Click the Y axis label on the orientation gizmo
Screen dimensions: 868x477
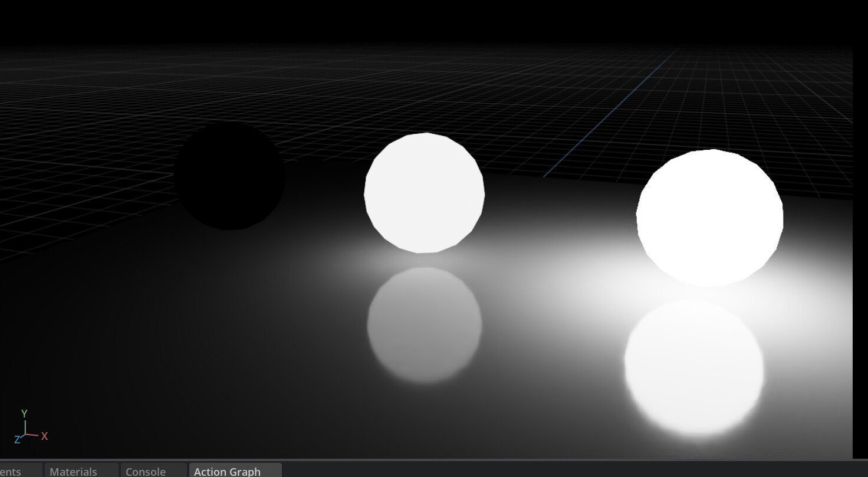pyautogui.click(x=24, y=414)
